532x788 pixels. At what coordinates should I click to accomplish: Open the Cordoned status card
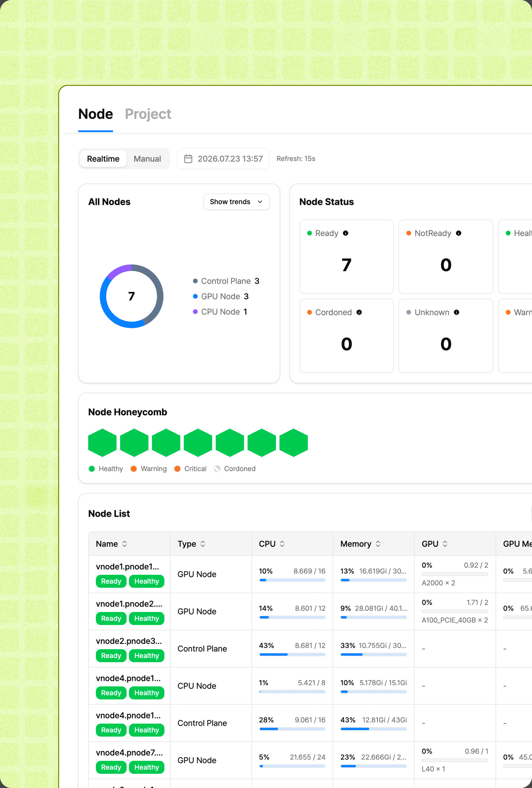(346, 336)
